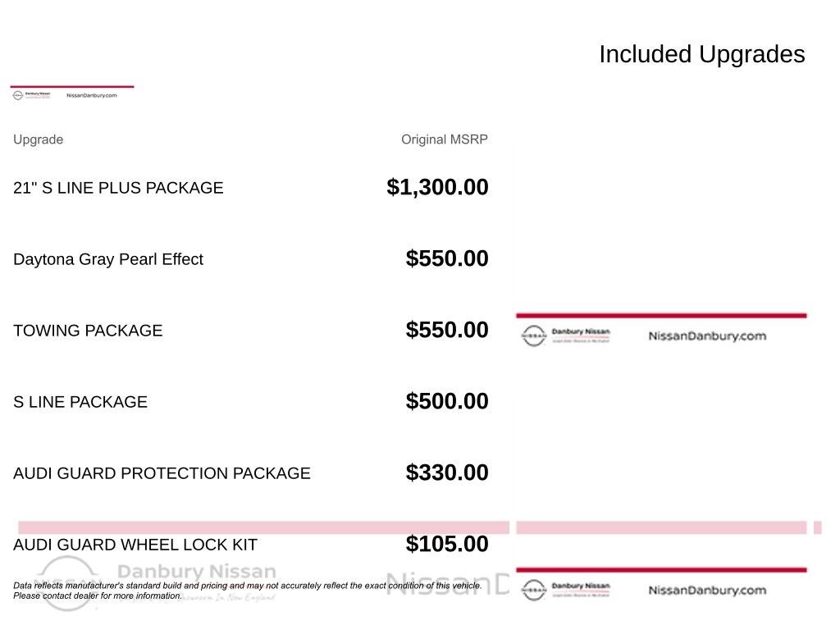Click the small Nissan logo under header line
The width and height of the screenshot is (840, 630).
pyautogui.click(x=18, y=95)
